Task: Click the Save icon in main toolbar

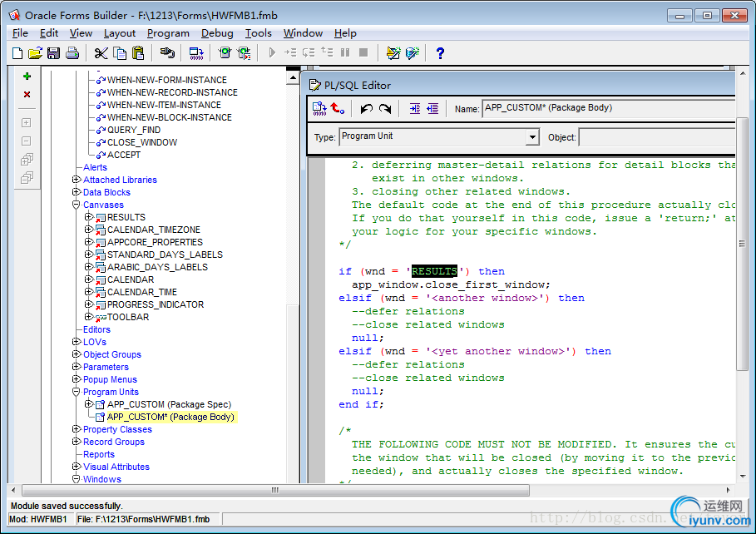Action: [x=53, y=53]
